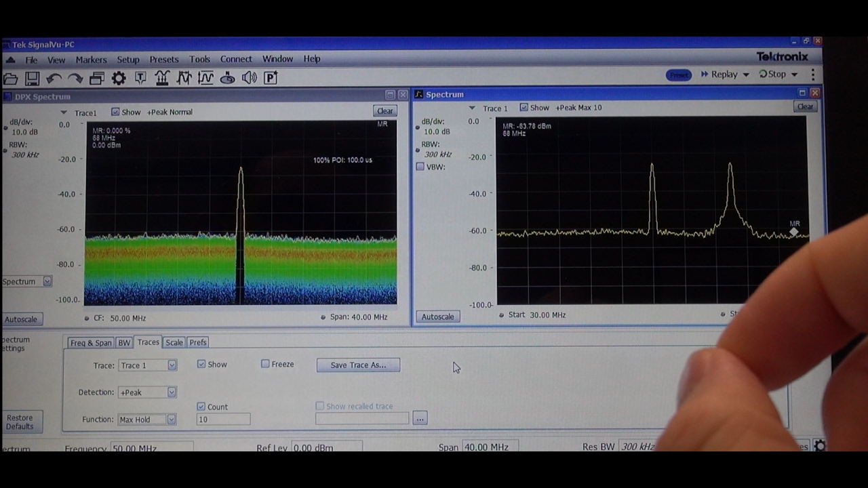This screenshot has width=868, height=488.
Task: Expand the Trace1 selector in DPX Spectrum
Action: pyautogui.click(x=64, y=113)
